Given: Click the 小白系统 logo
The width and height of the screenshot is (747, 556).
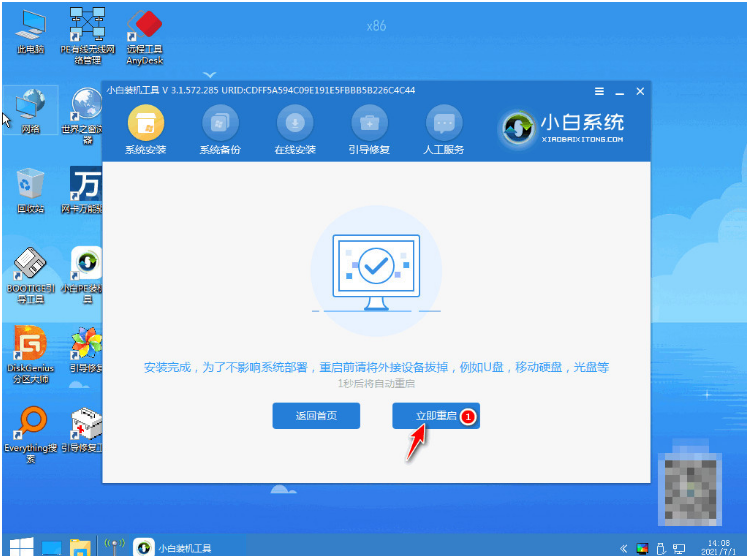Looking at the screenshot, I should (x=561, y=128).
